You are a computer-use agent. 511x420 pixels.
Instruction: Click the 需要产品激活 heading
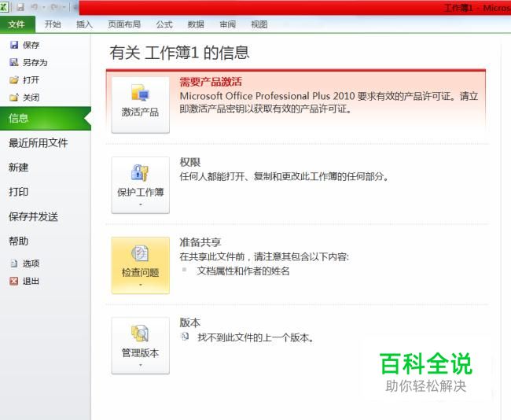[211, 82]
